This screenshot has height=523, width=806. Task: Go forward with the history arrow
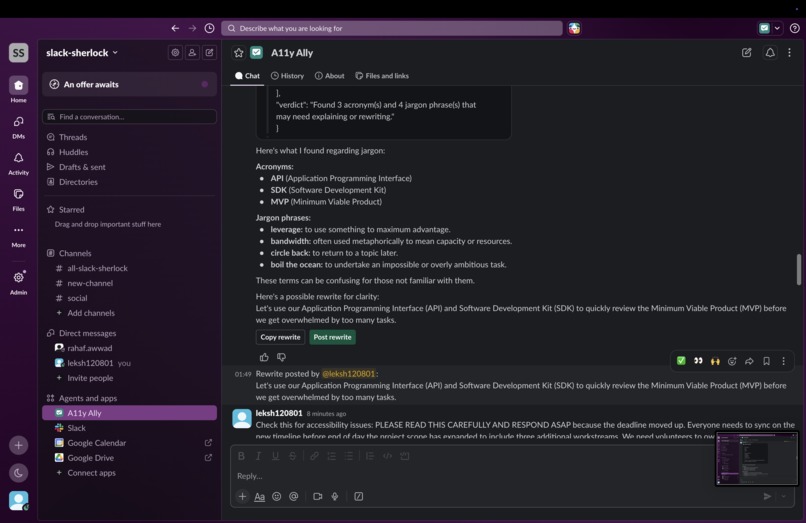pyautogui.click(x=192, y=28)
